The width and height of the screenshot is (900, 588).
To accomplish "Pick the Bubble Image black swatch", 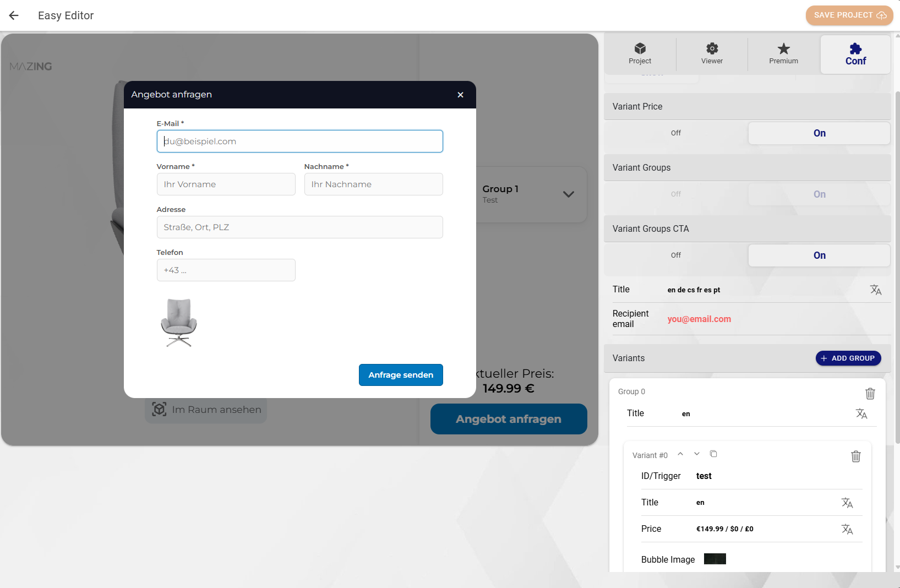I will pos(714,559).
